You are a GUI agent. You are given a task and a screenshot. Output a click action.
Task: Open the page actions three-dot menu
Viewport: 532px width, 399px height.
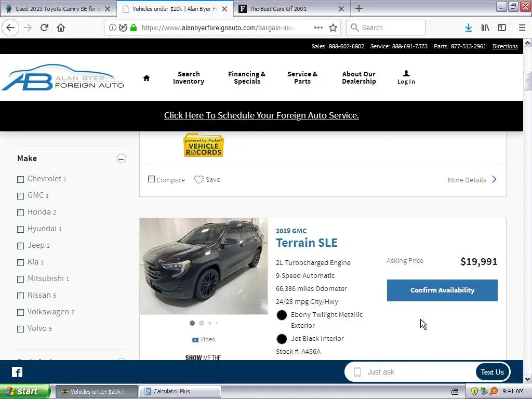(318, 28)
